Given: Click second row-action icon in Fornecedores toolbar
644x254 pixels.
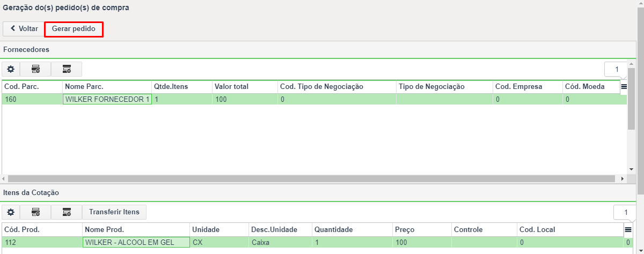Looking at the screenshot, I should point(67,69).
